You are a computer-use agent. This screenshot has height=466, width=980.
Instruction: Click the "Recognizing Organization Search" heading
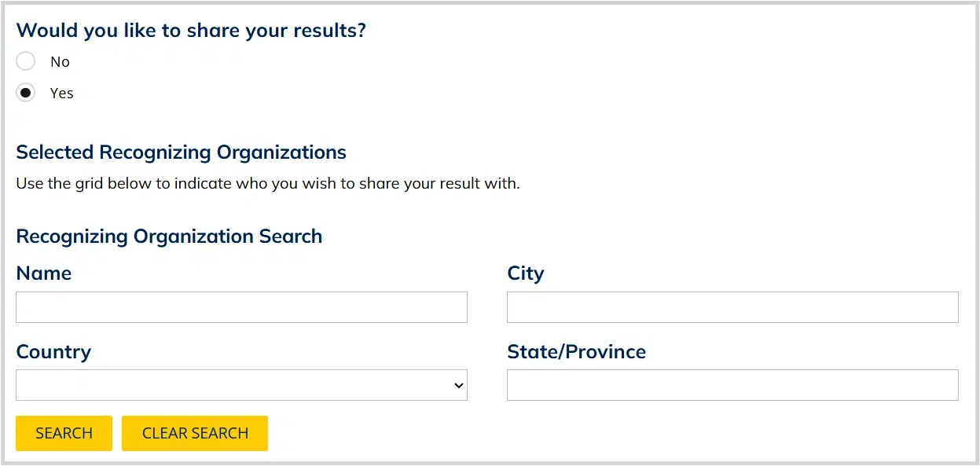(x=169, y=237)
